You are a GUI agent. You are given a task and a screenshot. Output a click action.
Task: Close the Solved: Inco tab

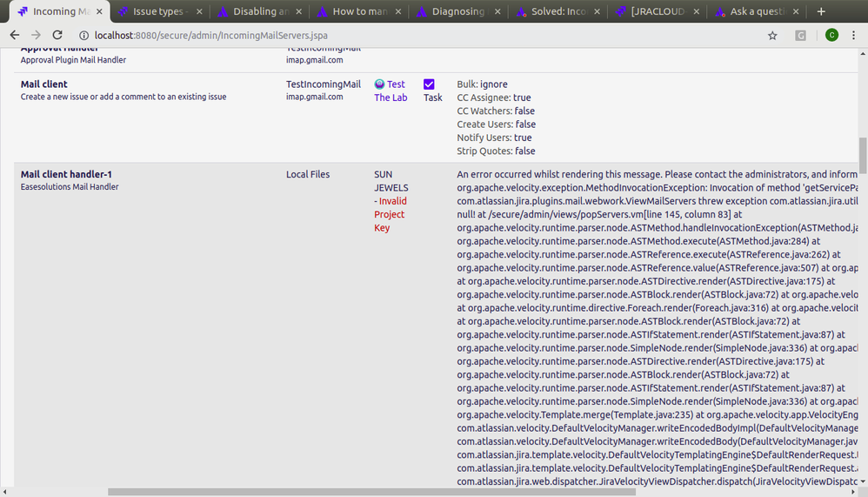597,11
